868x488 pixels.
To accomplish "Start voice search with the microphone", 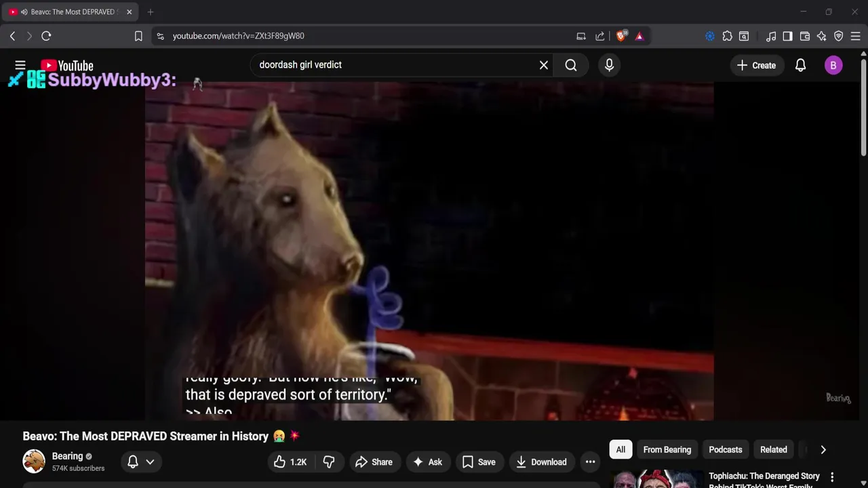I will click(609, 65).
